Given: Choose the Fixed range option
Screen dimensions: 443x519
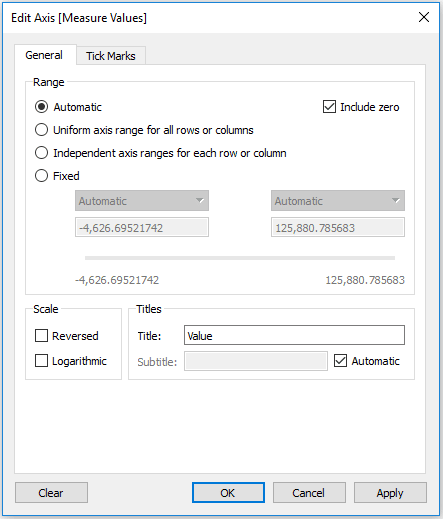Looking at the screenshot, I should pyautogui.click(x=41, y=176).
